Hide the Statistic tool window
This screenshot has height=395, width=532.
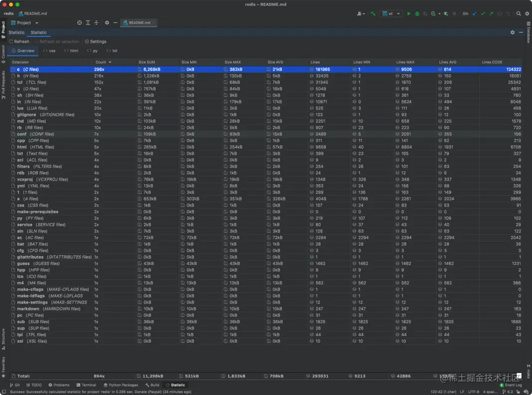point(521,32)
